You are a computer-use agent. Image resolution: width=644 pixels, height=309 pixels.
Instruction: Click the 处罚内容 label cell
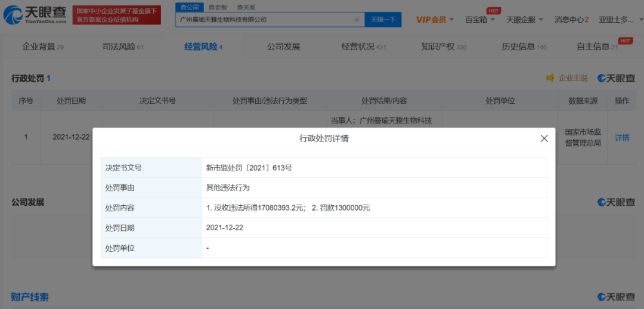pos(151,208)
